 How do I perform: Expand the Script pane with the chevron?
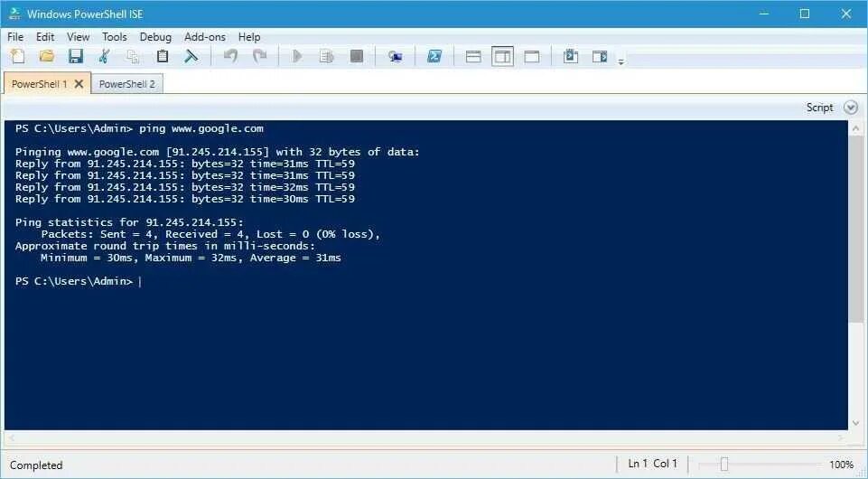tap(851, 108)
